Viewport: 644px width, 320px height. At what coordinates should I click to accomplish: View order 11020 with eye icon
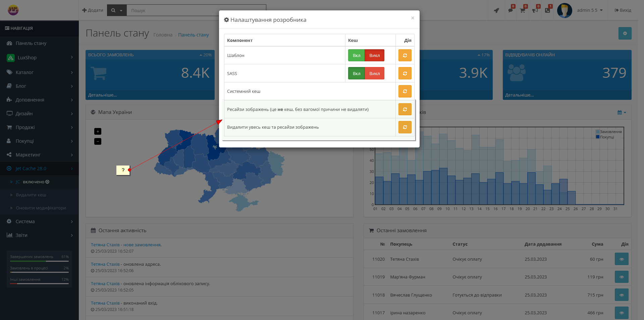coord(621,259)
